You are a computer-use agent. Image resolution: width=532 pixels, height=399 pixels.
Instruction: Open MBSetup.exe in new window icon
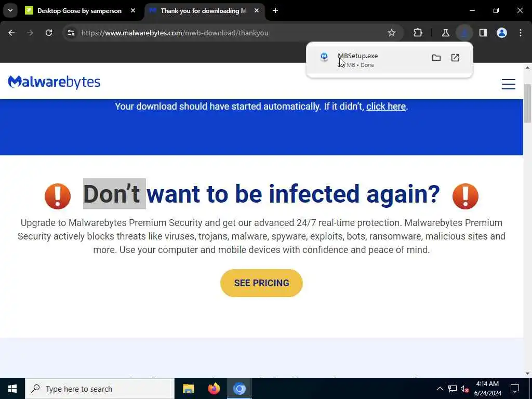[455, 58]
